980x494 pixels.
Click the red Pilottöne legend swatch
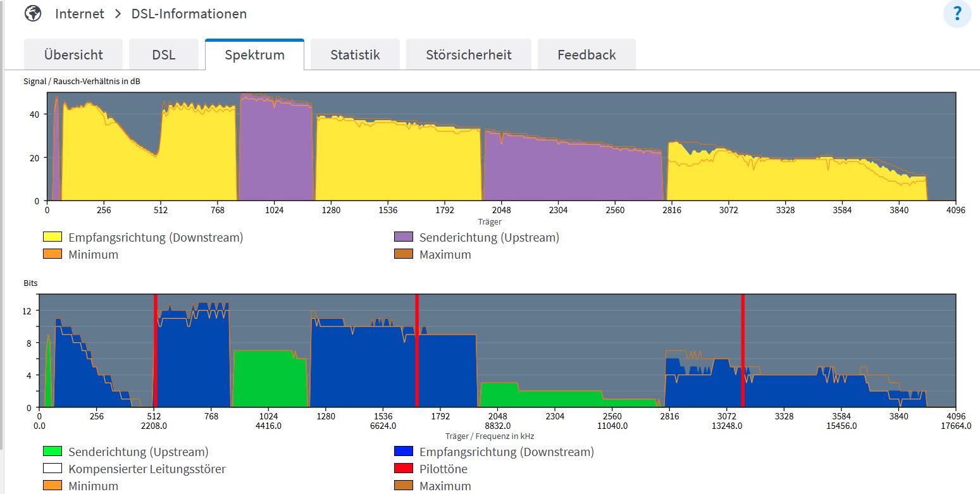pyautogui.click(x=404, y=469)
